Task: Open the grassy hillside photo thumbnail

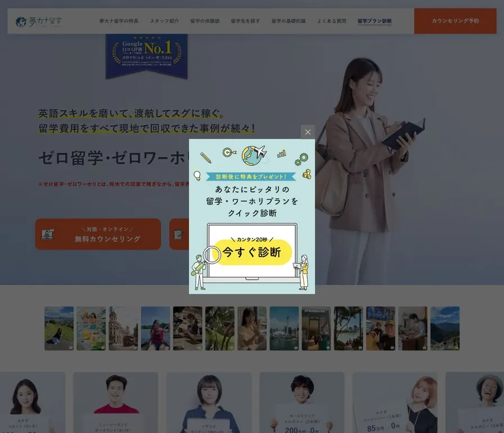Action: click(x=59, y=328)
